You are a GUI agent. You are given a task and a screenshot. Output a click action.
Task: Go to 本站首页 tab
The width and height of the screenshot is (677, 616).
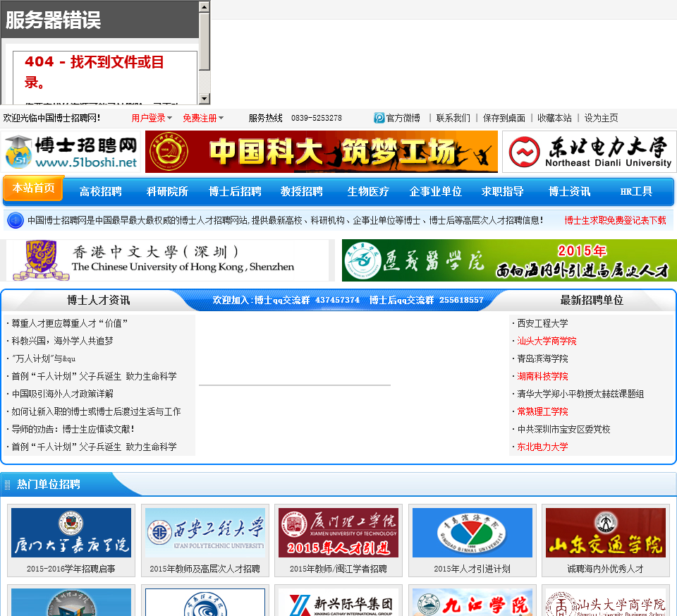(x=34, y=188)
